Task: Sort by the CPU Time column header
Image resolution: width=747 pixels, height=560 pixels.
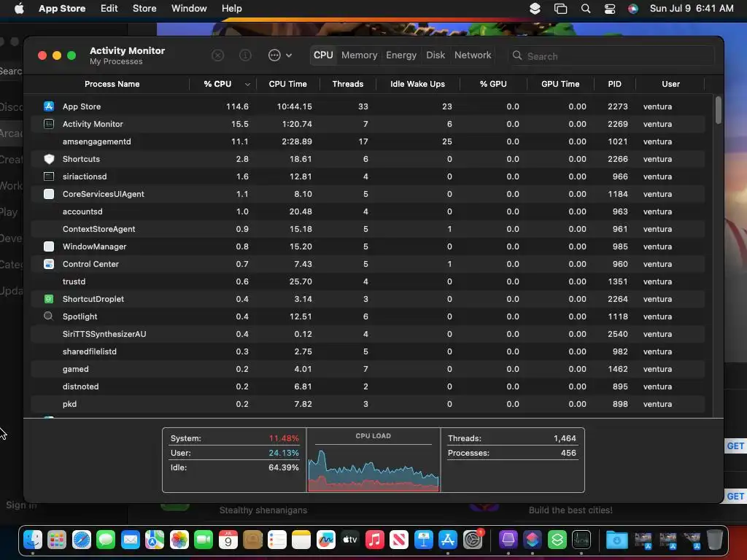Action: 287,84
